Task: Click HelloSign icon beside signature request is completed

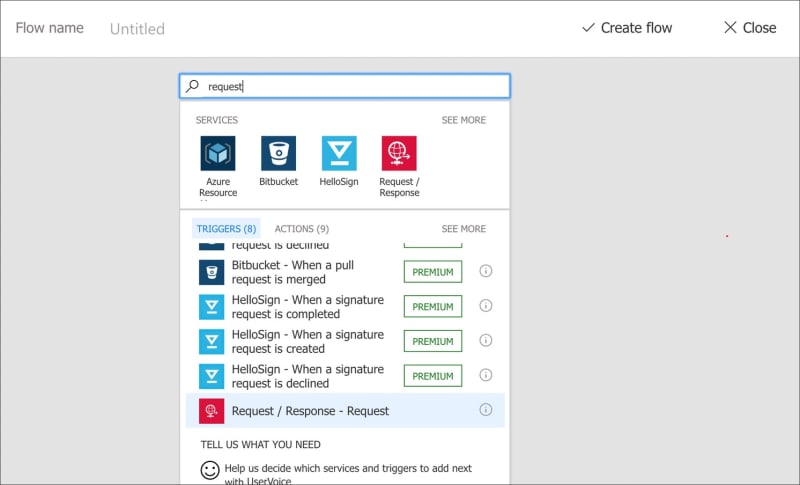Action: [x=211, y=307]
